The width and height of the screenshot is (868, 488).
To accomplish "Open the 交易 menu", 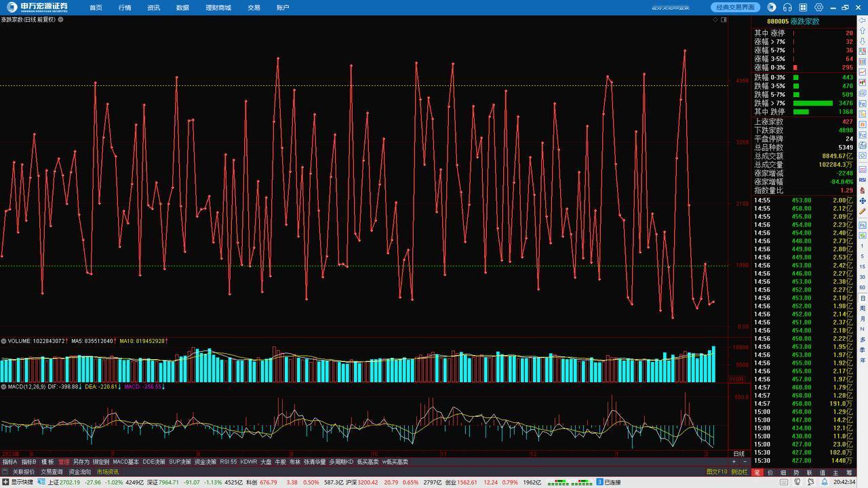I will (254, 7).
